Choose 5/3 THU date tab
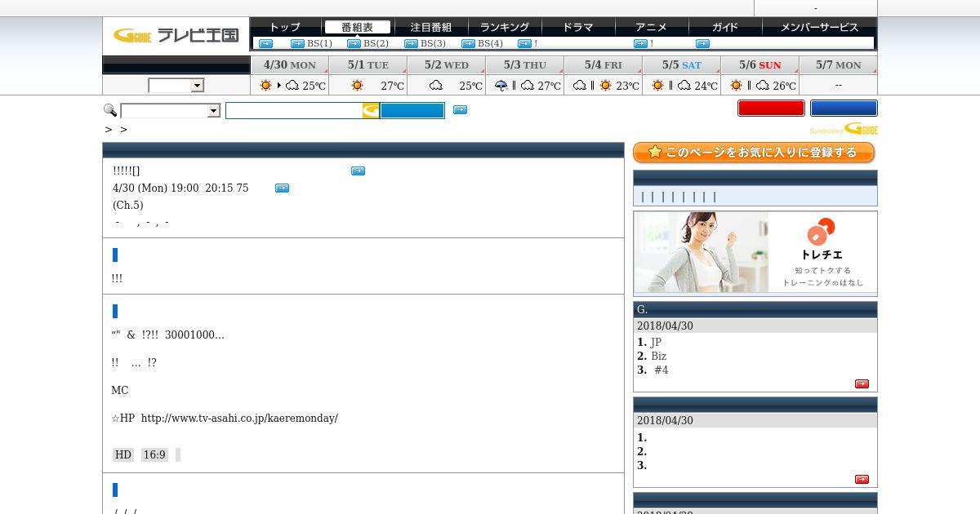The width and height of the screenshot is (980, 514). pos(524,65)
